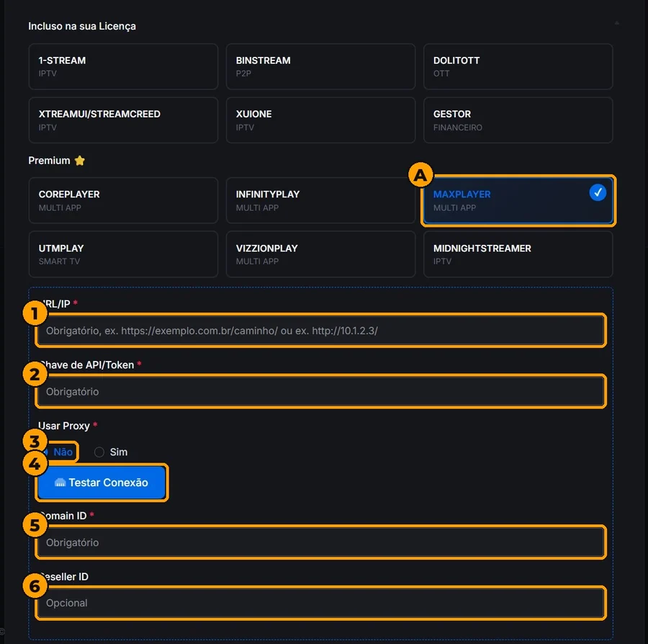Choose the GESTOR Financeiro card
The width and height of the screenshot is (648, 644).
pos(518,120)
